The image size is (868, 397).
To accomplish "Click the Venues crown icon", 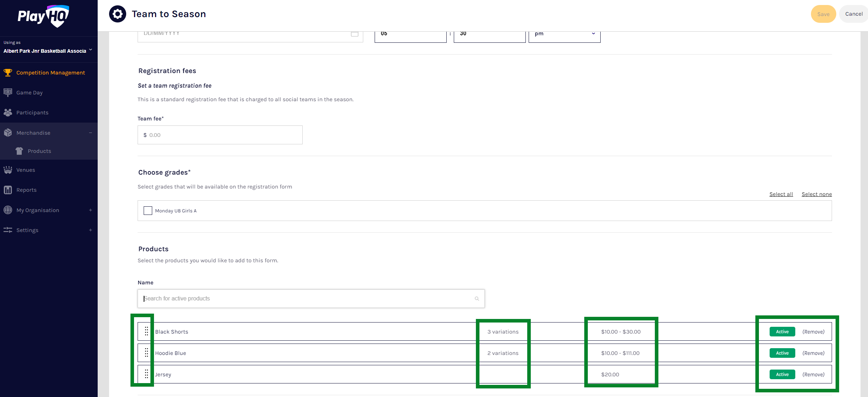I will coord(8,170).
